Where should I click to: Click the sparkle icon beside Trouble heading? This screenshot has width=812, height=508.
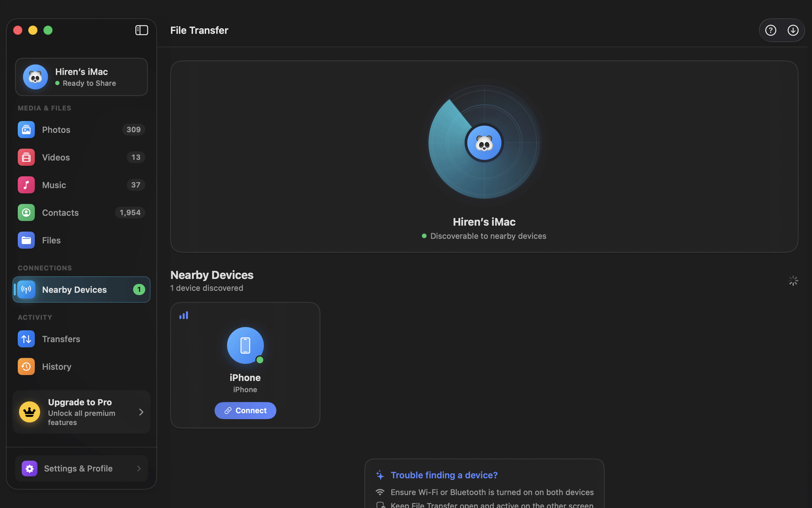380,475
